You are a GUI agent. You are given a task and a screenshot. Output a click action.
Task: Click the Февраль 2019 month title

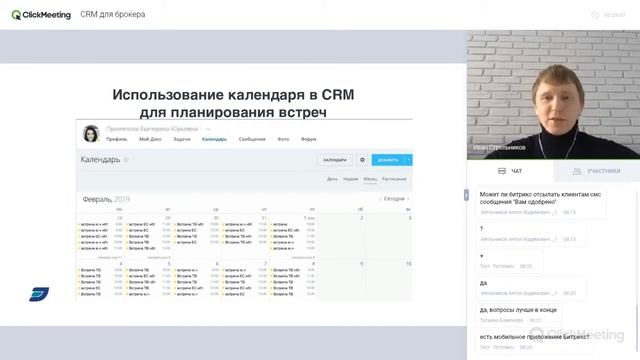tap(106, 199)
